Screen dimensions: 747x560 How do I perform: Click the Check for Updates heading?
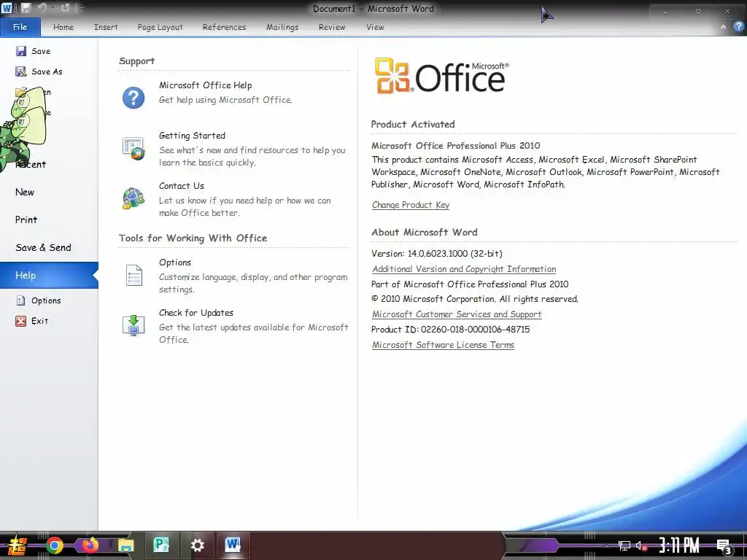[x=196, y=313]
